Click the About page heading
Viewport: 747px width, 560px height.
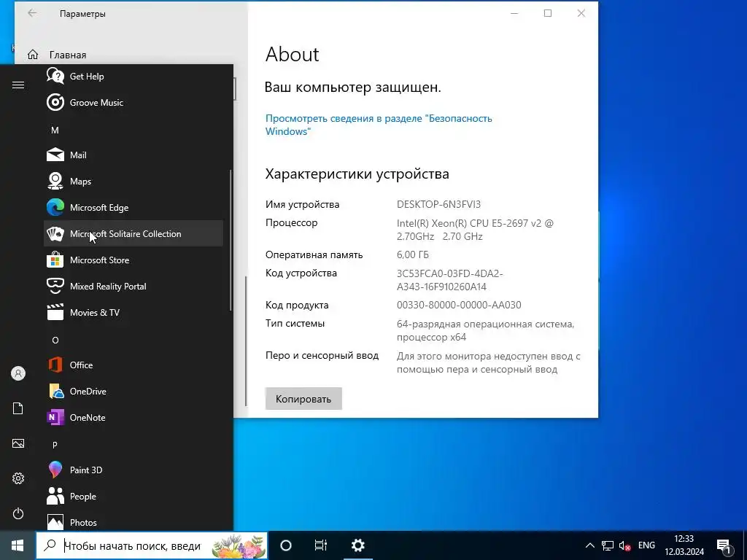coord(292,54)
